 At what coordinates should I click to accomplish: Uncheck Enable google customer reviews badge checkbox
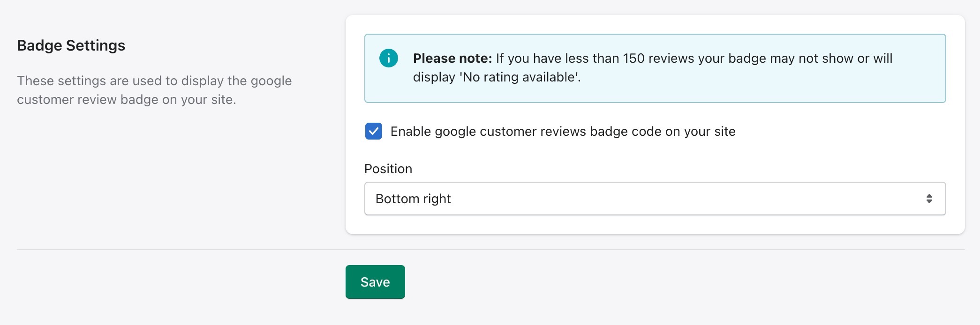[x=374, y=132]
